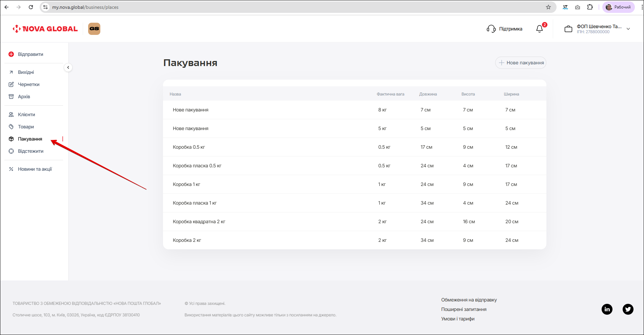Click the Ширина column header
The height and width of the screenshot is (335, 644).
(x=511, y=94)
